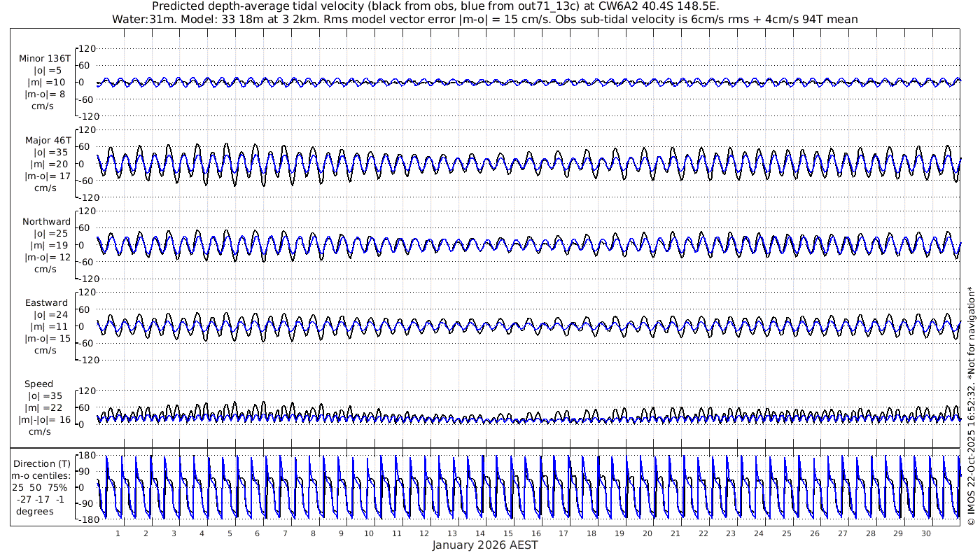Select the "m-o centiles:" text
The width and height of the screenshot is (980, 560).
point(42,475)
